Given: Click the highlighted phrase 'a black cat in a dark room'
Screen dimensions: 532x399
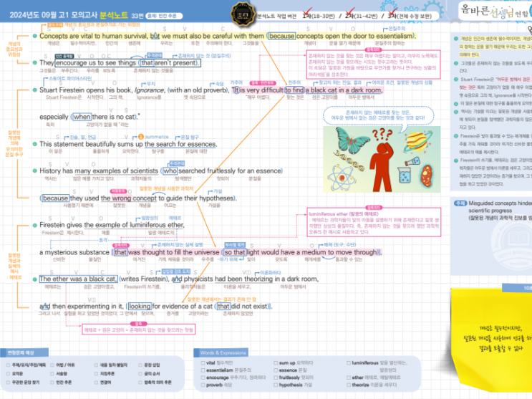Looking at the screenshot, I should (344, 90).
